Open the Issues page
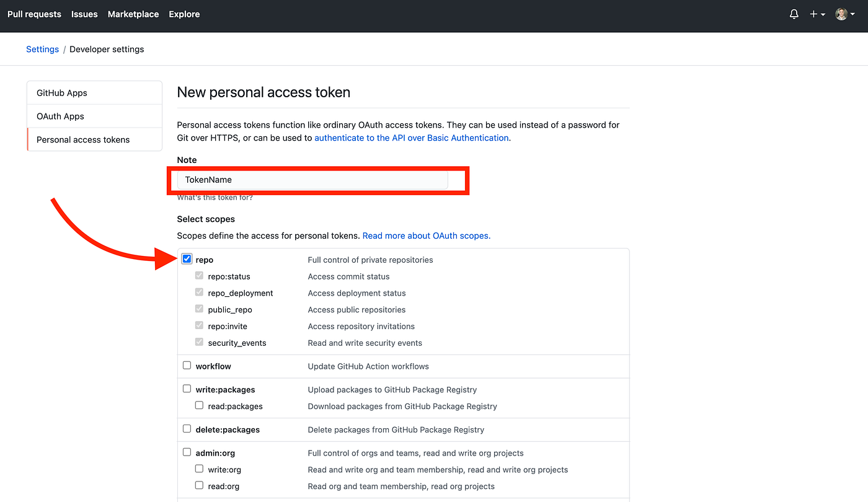The width and height of the screenshot is (868, 502). pyautogui.click(x=84, y=14)
